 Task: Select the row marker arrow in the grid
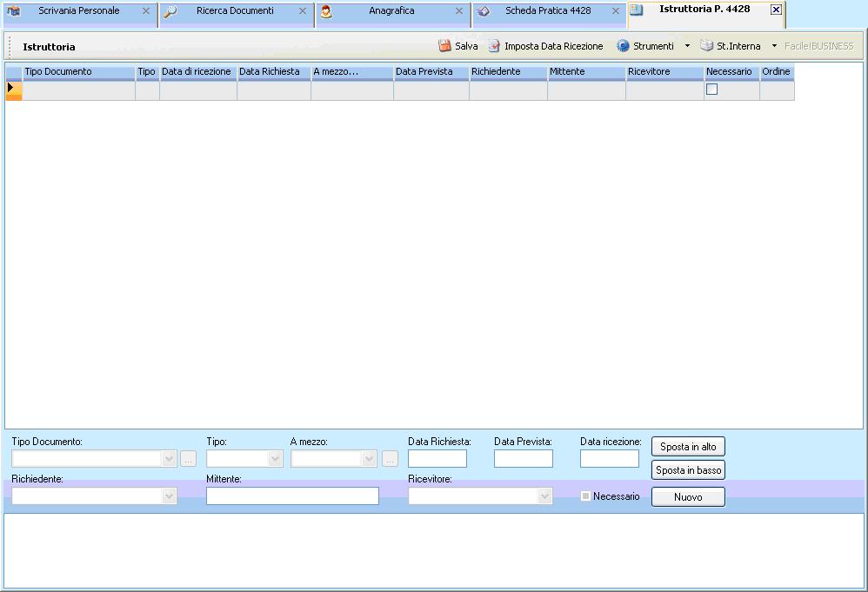pyautogui.click(x=10, y=88)
